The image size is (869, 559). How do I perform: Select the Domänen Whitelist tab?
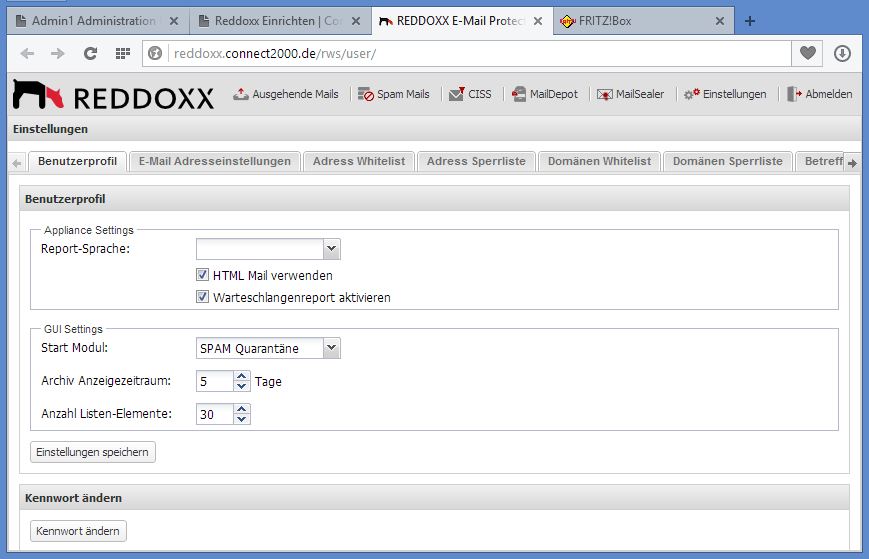(599, 161)
